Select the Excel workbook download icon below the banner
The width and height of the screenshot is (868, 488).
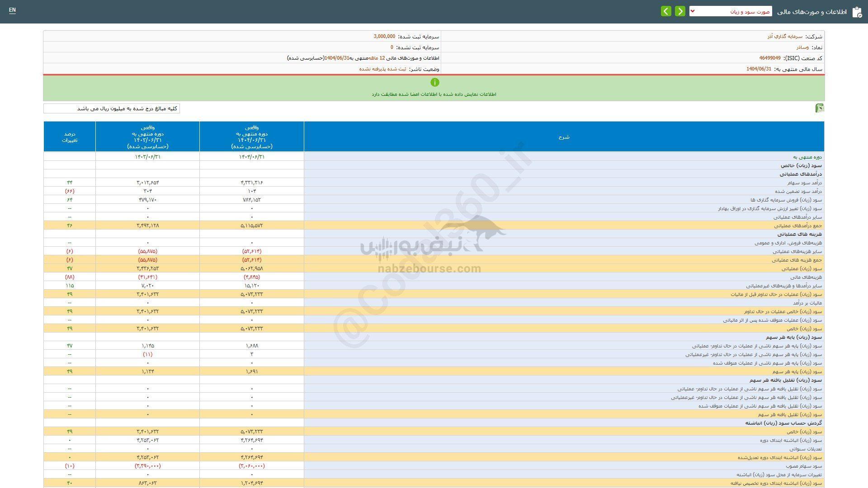[819, 108]
